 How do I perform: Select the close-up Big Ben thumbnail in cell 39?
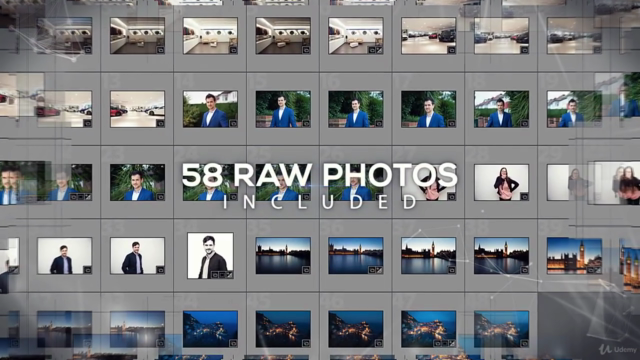574,256
